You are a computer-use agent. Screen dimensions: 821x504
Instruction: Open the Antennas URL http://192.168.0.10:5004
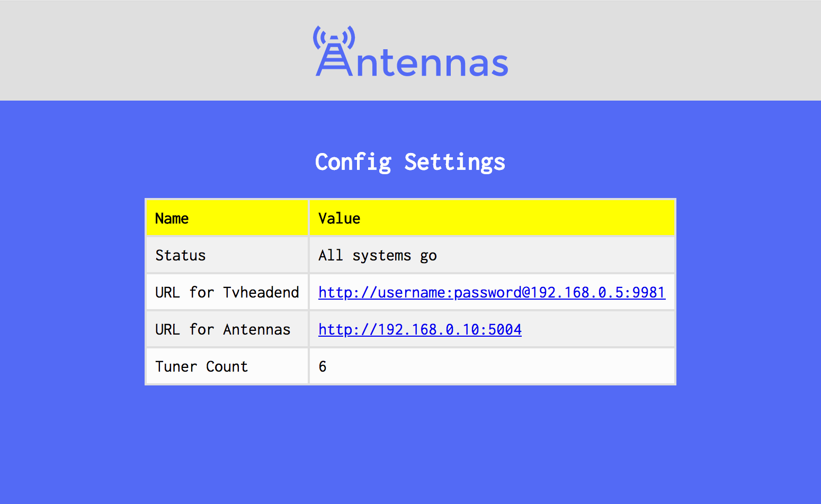pos(420,329)
